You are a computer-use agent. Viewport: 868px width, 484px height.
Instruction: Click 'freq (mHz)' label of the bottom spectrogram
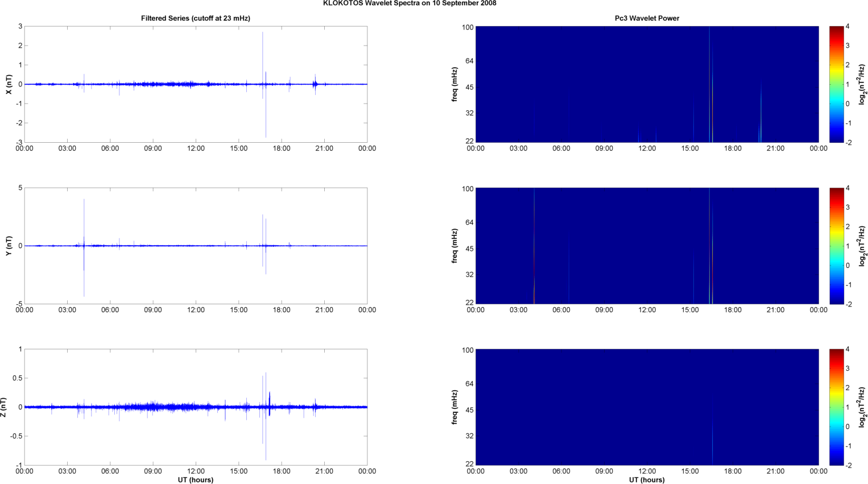(x=454, y=407)
